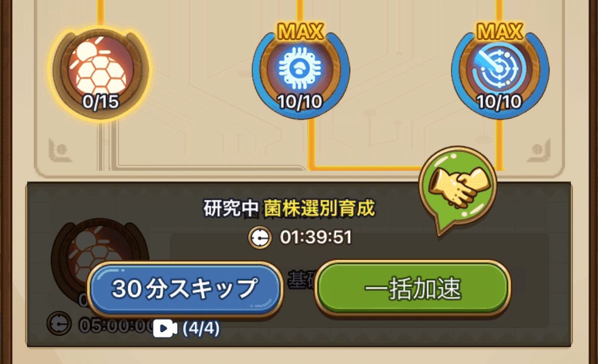Image resolution: width=598 pixels, height=364 pixels.
Task: Click the 10/10 counter under microchip node
Action: (x=300, y=102)
